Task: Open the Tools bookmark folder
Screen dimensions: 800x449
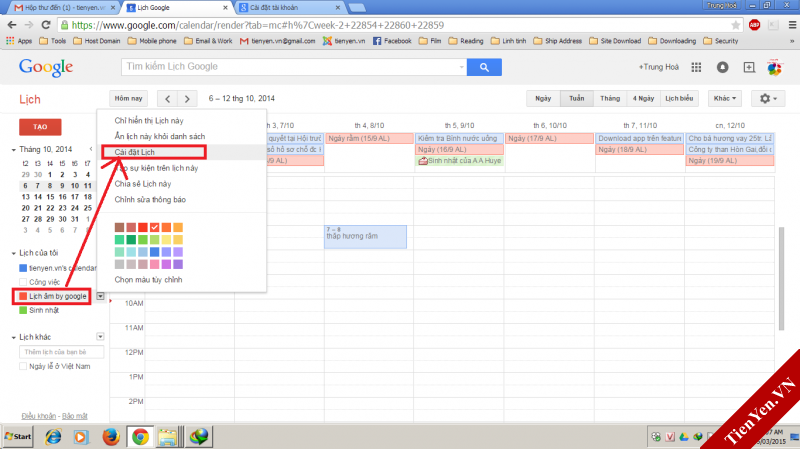Action: (x=53, y=41)
